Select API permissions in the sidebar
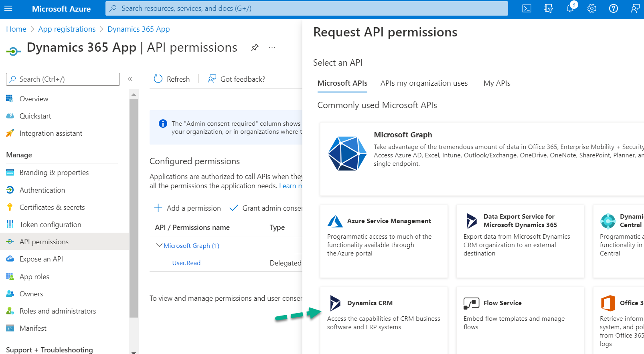 tap(65, 241)
